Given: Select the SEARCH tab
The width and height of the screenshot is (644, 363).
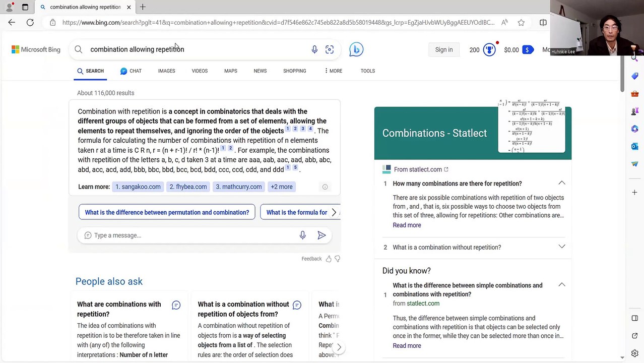Looking at the screenshot, I should [90, 71].
